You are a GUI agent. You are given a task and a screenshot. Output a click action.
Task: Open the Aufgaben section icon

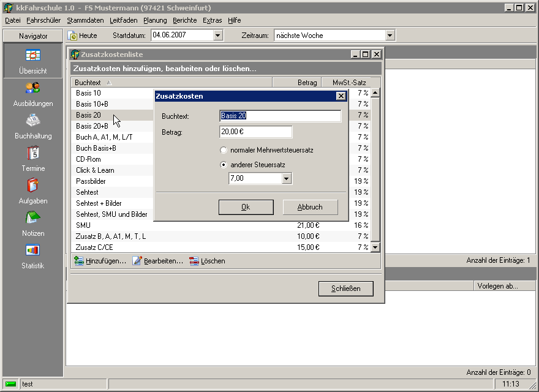click(32, 186)
